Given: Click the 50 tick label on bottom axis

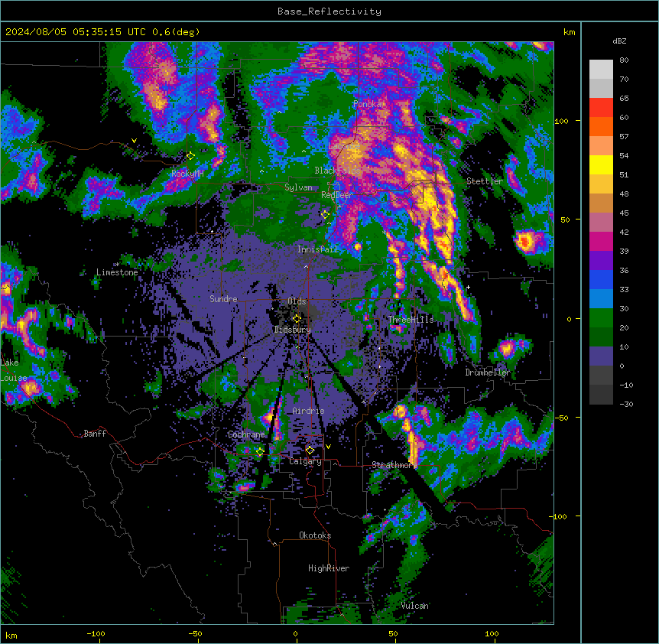Looking at the screenshot, I should click(x=393, y=634).
